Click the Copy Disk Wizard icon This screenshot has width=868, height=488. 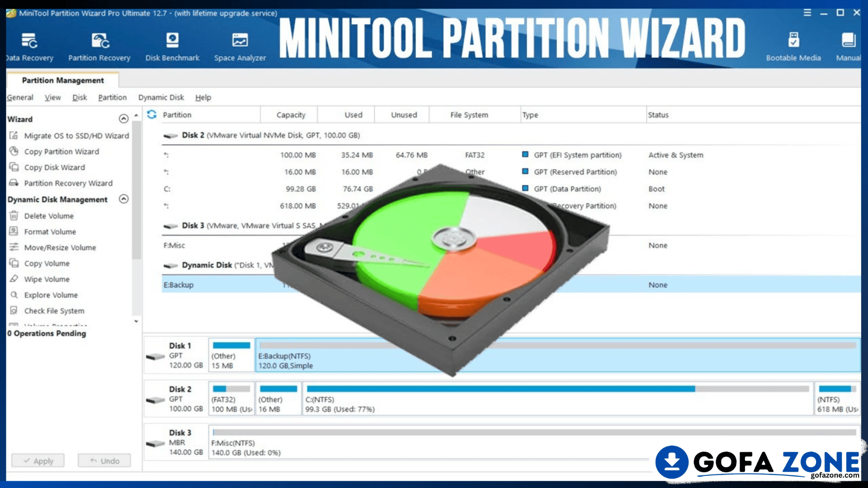(14, 167)
